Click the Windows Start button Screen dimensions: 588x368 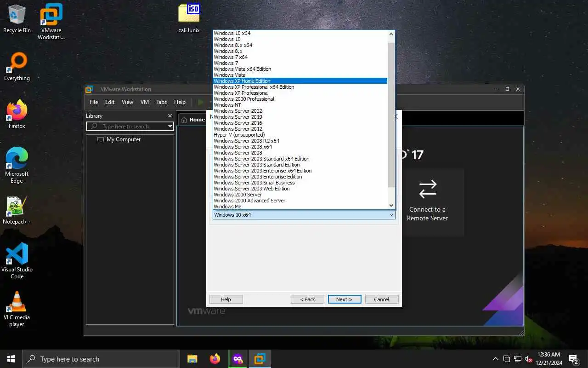point(11,359)
